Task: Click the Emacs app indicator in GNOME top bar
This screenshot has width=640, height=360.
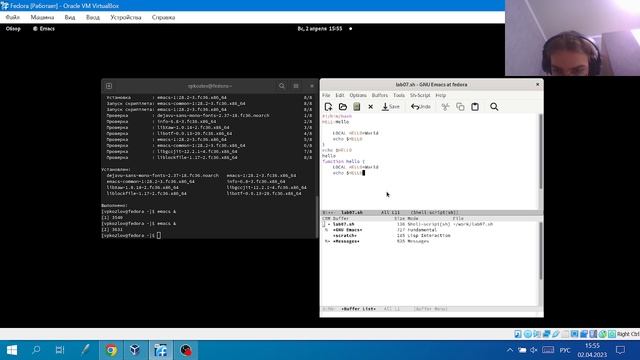Action: click(x=44, y=29)
